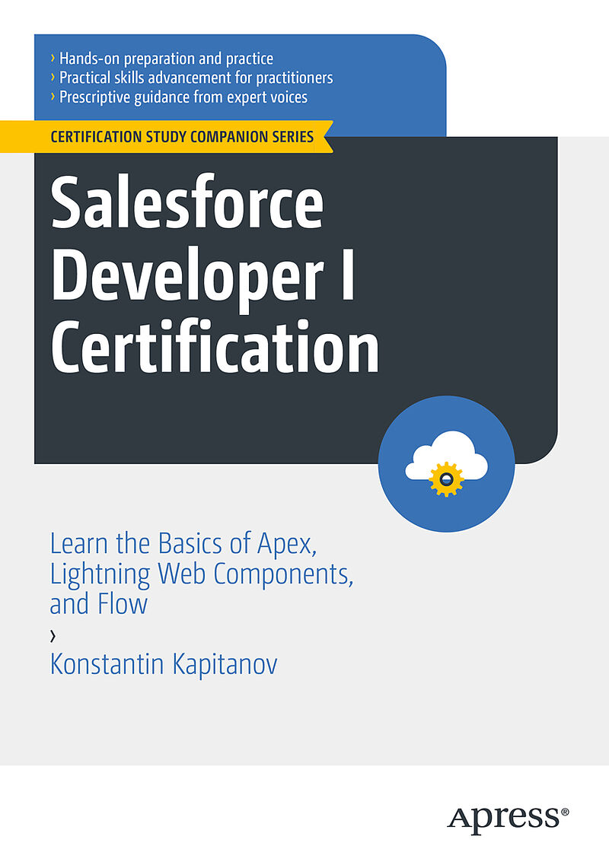The height and width of the screenshot is (868, 609).
Task: Click the large word "Certification" in the title
Action: [215, 348]
